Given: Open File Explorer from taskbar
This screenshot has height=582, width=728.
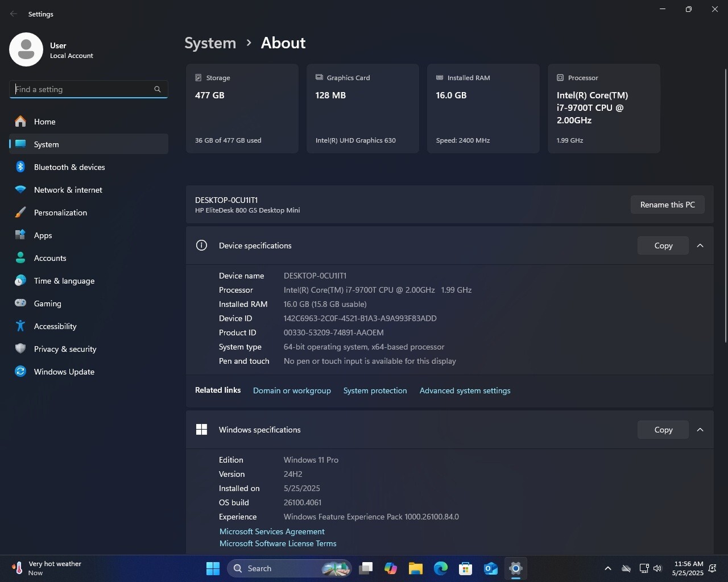Looking at the screenshot, I should pyautogui.click(x=416, y=568).
